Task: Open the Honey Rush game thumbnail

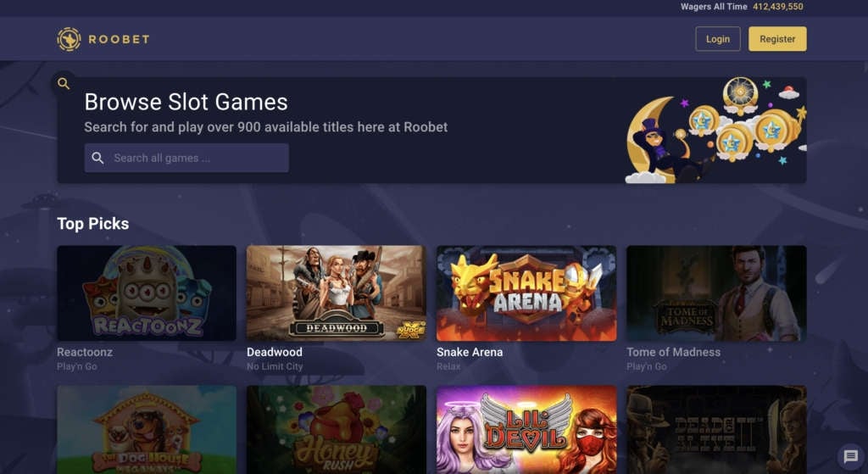Action: [x=337, y=430]
